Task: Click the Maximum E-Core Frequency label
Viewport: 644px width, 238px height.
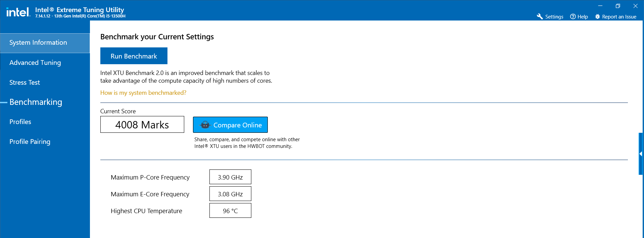Action: tap(150, 194)
